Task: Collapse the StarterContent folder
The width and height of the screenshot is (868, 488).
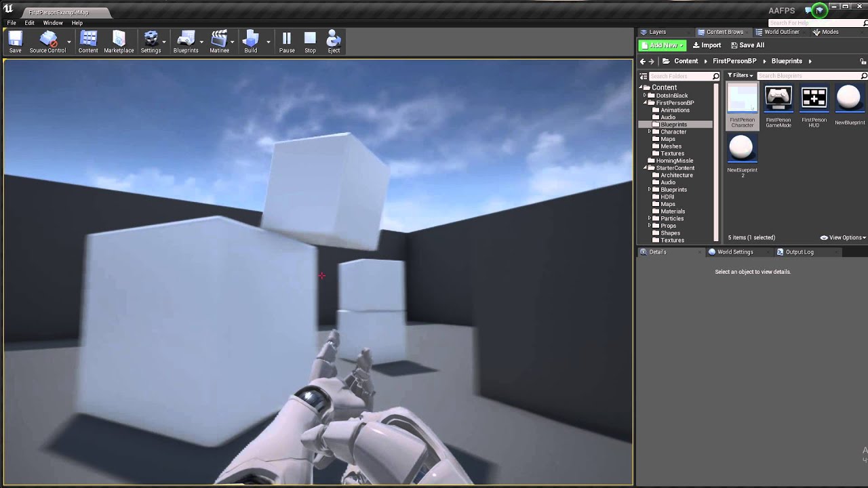Action: pos(645,168)
